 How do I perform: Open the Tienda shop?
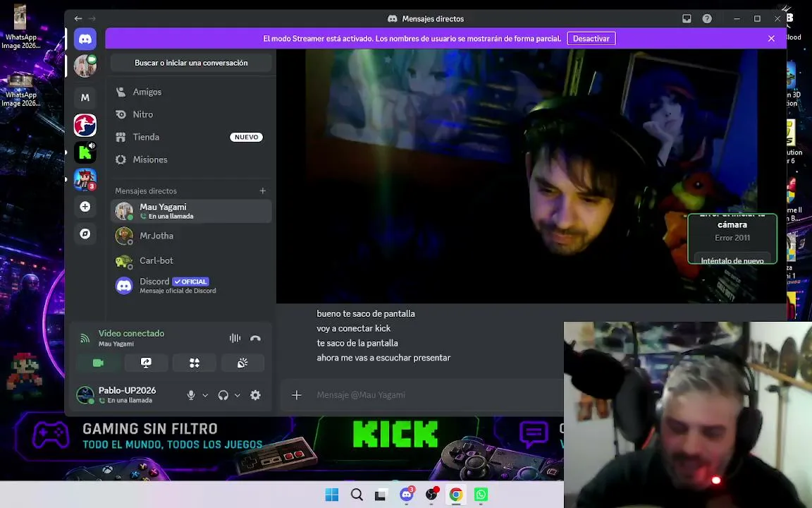coord(191,137)
